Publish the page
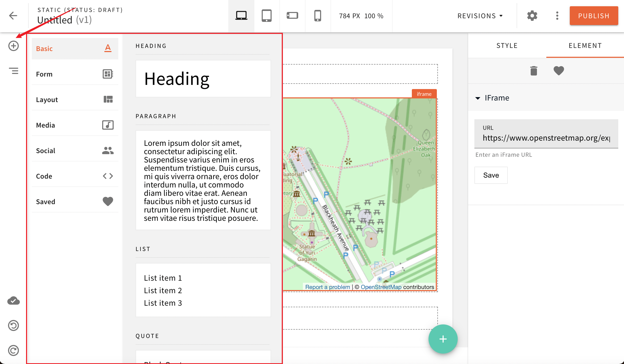 pyautogui.click(x=594, y=16)
